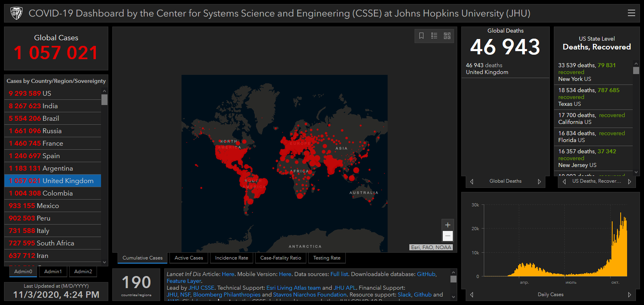Open the JHU APL link
This screenshot has height=305, width=644.
tap(345, 288)
